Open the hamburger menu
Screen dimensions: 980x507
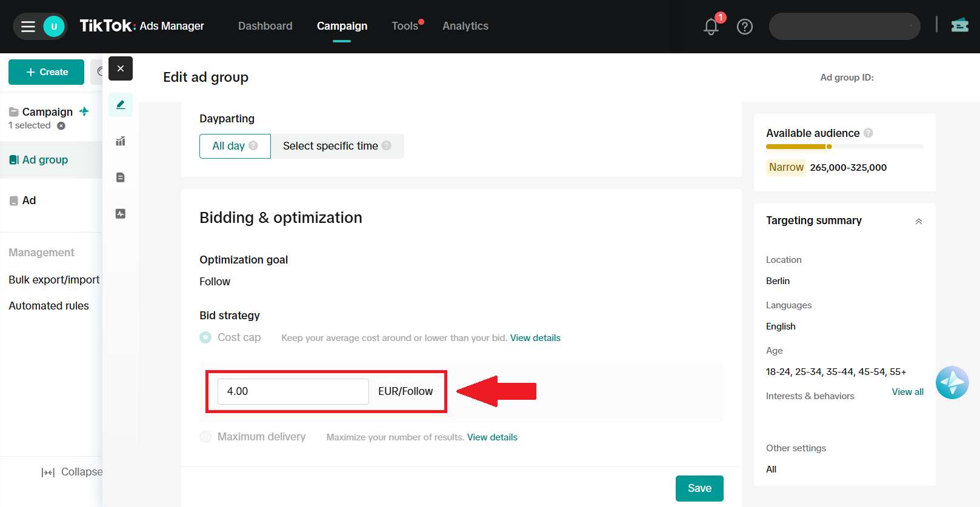click(x=28, y=26)
